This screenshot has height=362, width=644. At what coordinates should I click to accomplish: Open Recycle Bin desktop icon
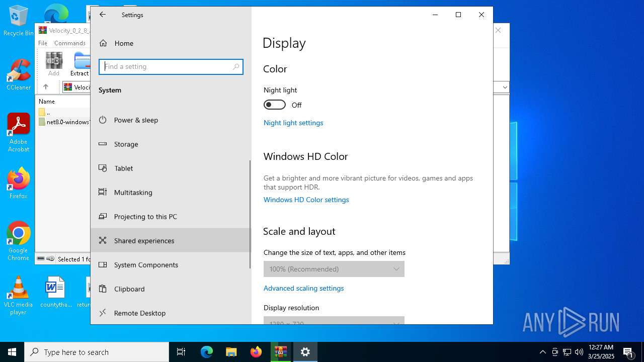[18, 21]
